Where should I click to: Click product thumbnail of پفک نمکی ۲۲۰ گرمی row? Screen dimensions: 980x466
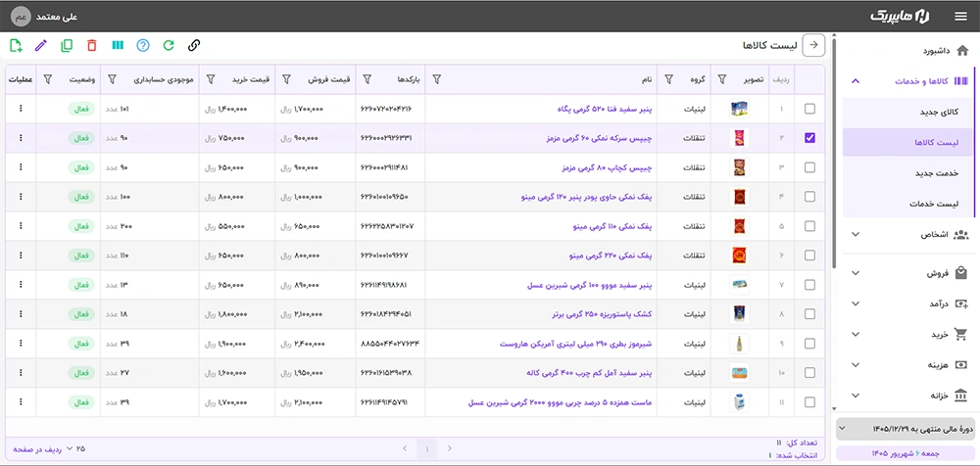tap(739, 256)
